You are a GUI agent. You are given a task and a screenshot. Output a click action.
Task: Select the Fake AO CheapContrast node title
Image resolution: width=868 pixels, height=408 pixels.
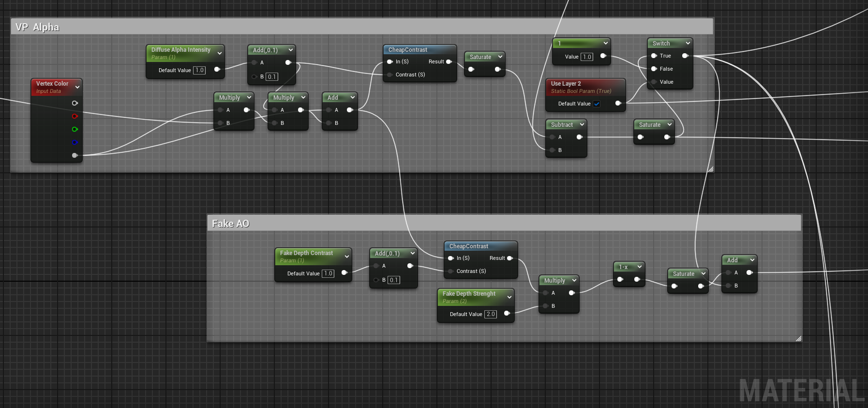[469, 246]
